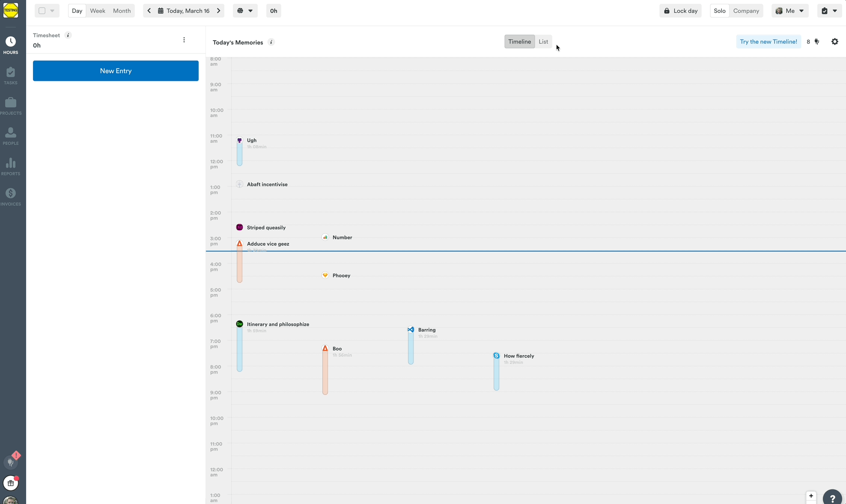Open the tasks clipboard dropdown top right
Image resolution: width=846 pixels, height=504 pixels.
(829, 11)
